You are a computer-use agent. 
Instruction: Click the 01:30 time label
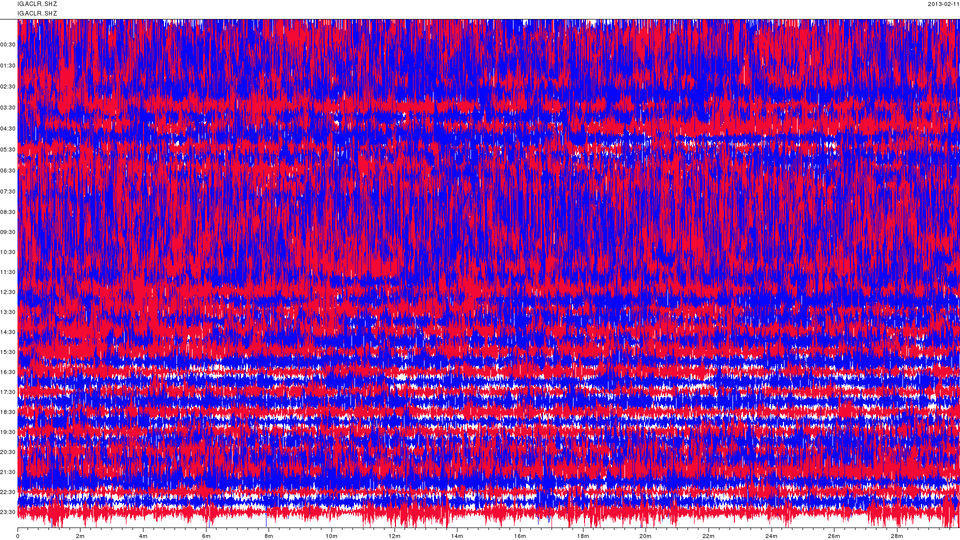coord(8,66)
